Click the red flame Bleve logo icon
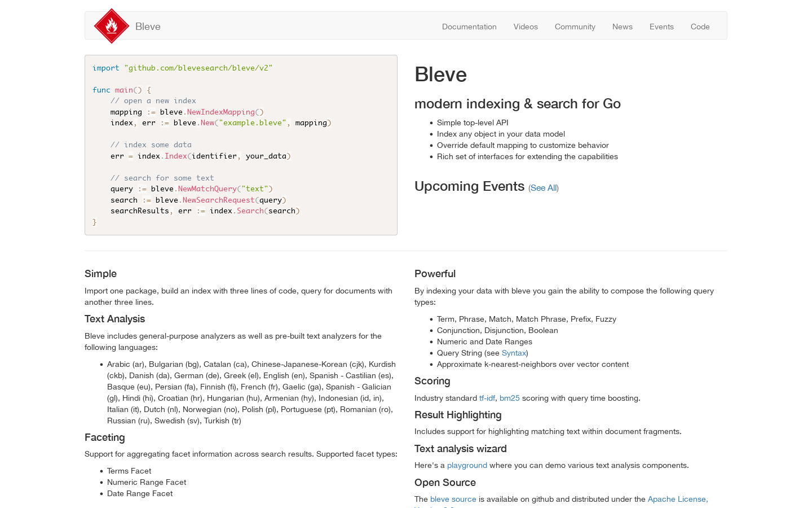 click(x=112, y=26)
